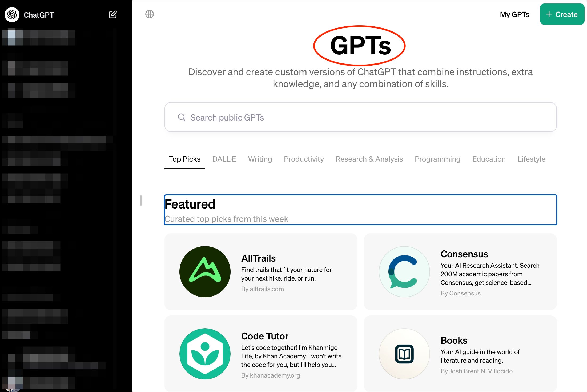The width and height of the screenshot is (587, 392).
Task: Open the Consensus GPT title
Action: pos(464,254)
